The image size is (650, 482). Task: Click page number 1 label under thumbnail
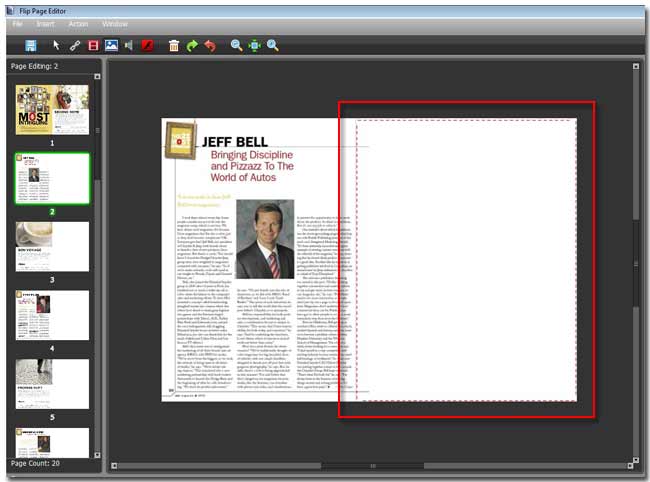[x=52, y=143]
